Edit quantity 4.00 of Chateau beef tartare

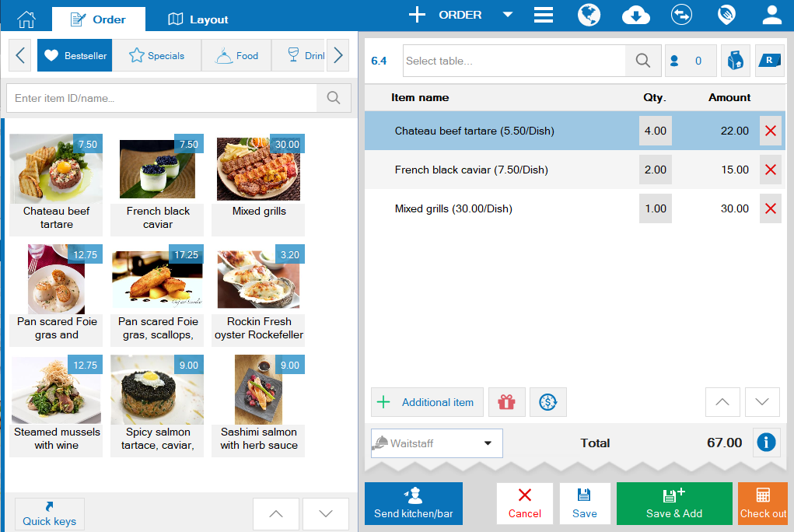point(656,131)
